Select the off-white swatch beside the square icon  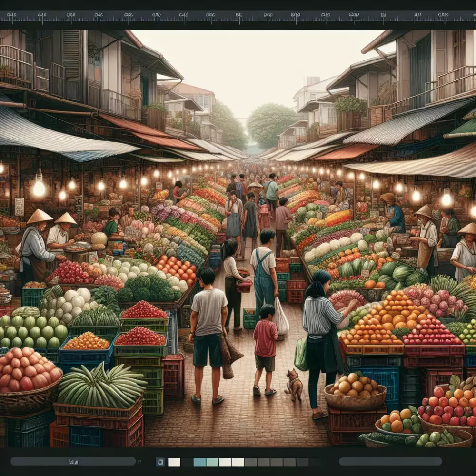(x=174, y=462)
